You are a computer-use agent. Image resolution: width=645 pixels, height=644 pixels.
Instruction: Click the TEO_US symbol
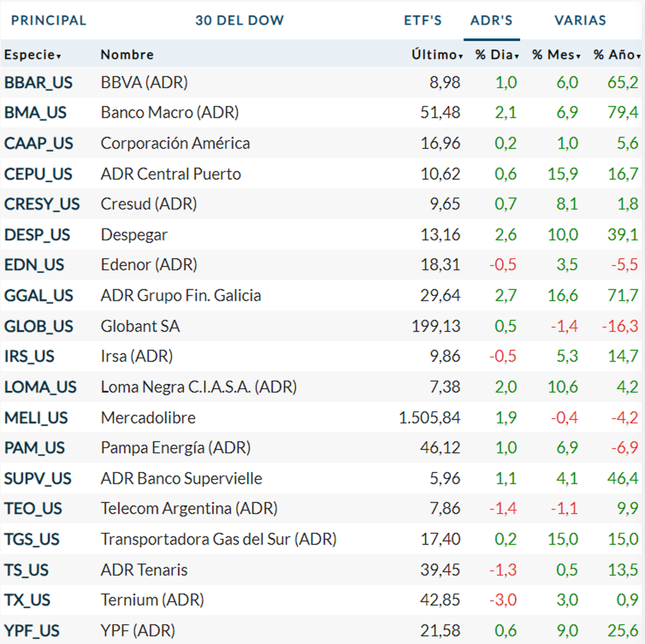(33, 509)
